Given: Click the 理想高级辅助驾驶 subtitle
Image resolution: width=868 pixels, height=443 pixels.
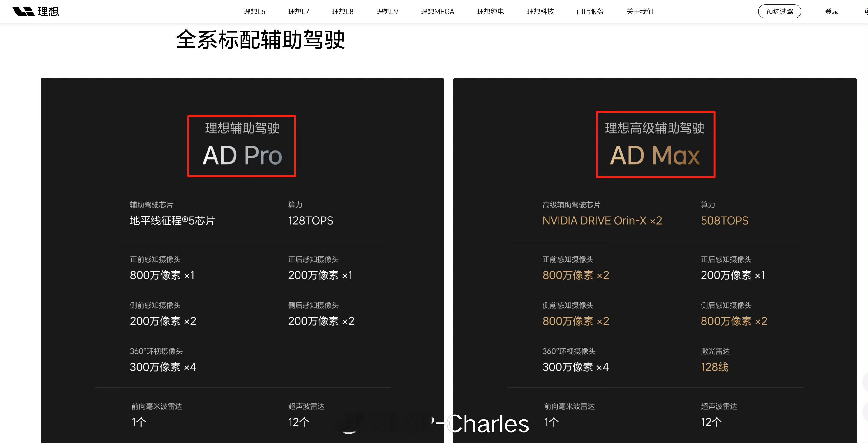Looking at the screenshot, I should 655,128.
